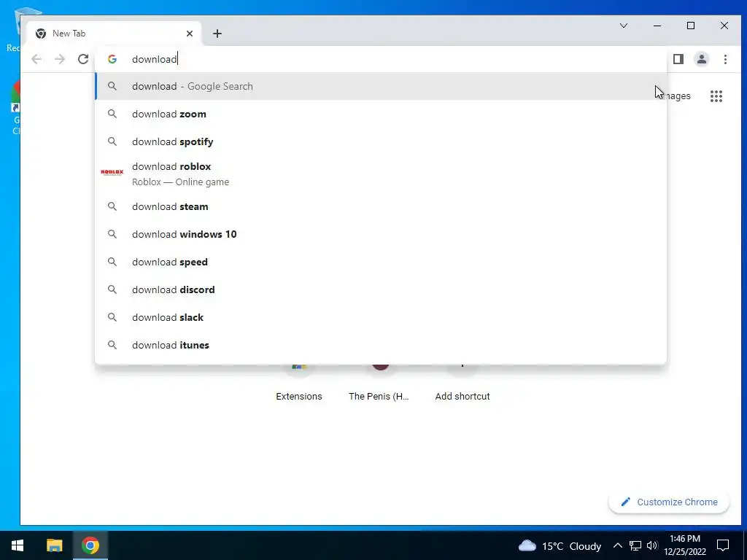Select the 'download discord' suggestion
Viewport: 747px width, 560px height.
click(381, 289)
